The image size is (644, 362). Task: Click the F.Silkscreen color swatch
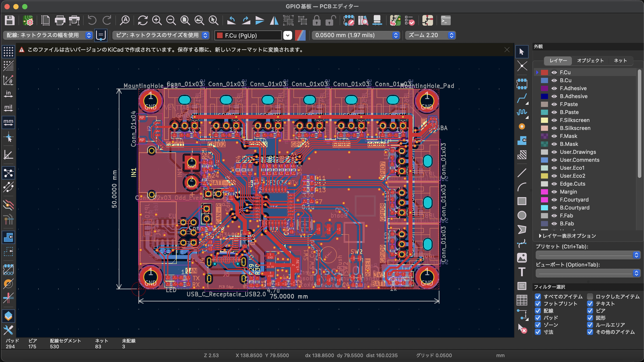(x=544, y=120)
